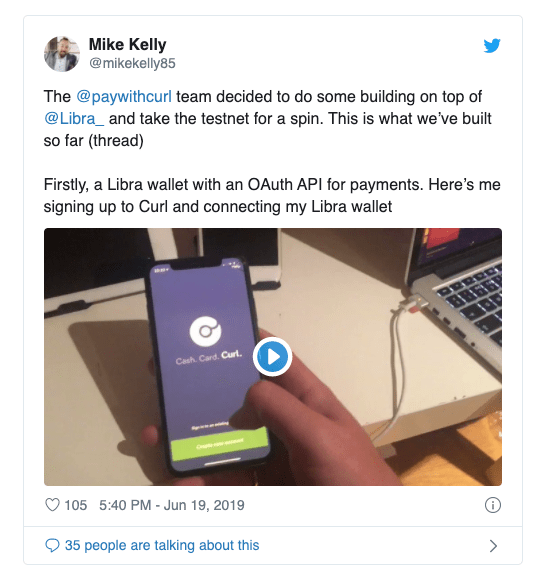Viewport: 545px width, 582px height.
Task: Click the 105 likes count
Action: pyautogui.click(x=75, y=505)
